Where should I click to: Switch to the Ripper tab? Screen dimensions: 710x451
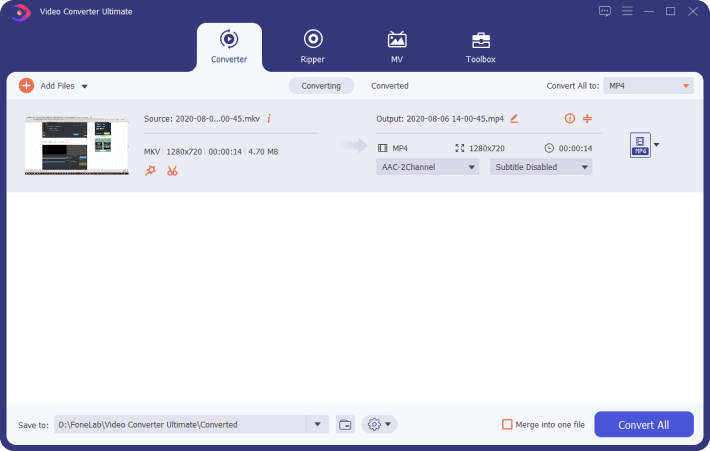(313, 46)
